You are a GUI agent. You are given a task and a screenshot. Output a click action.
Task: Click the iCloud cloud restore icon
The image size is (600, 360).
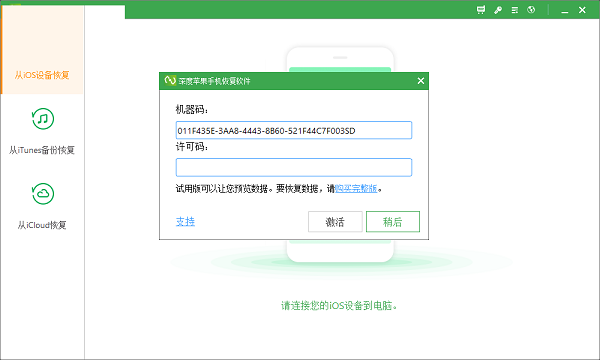[43, 194]
